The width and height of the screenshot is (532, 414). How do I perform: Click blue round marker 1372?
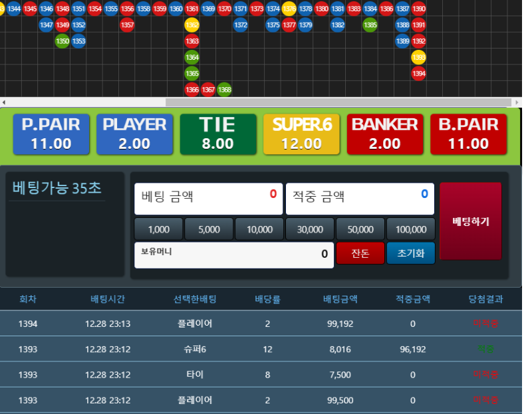pos(241,25)
